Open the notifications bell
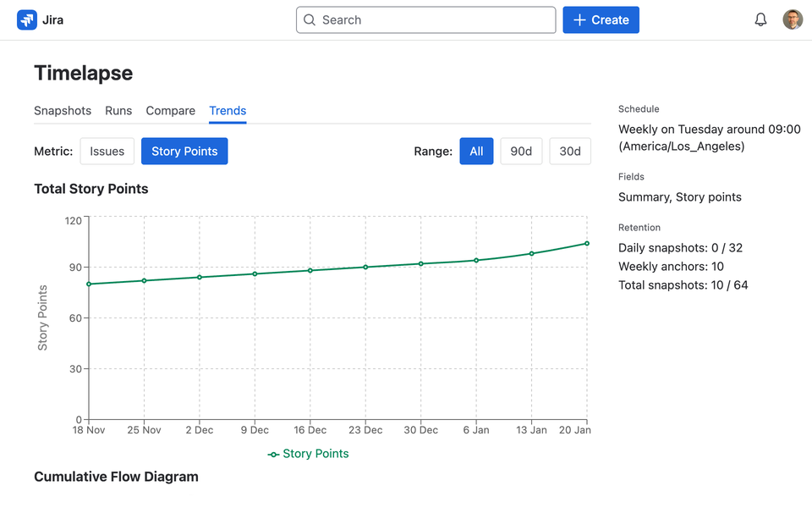 click(760, 20)
